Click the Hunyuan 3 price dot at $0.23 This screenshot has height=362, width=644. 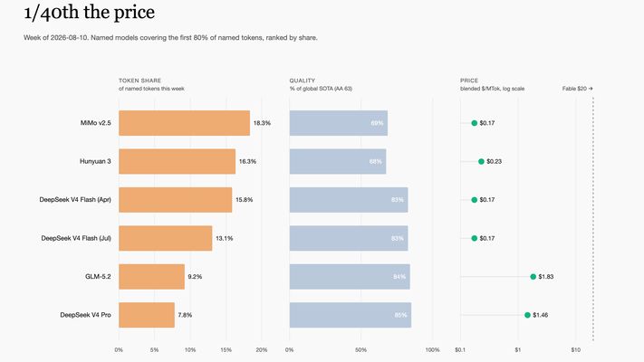pos(481,162)
